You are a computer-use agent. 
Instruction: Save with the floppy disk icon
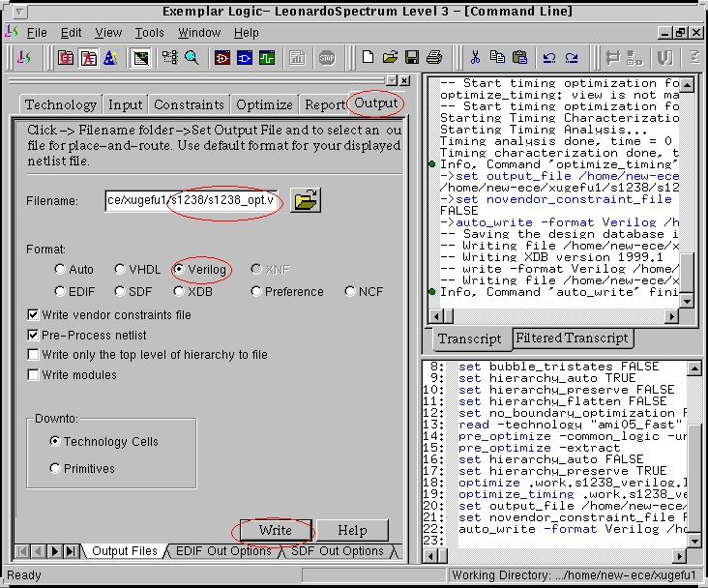412,57
